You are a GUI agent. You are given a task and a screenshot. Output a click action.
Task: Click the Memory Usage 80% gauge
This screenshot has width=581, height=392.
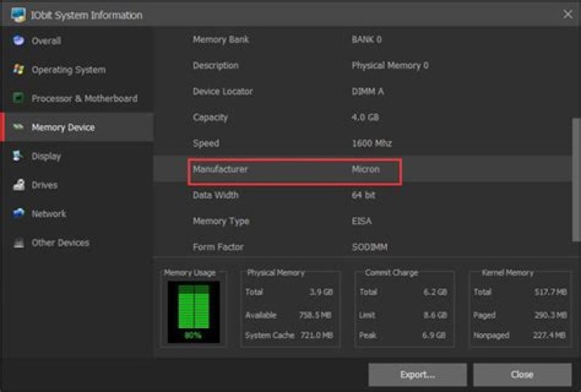(x=194, y=311)
